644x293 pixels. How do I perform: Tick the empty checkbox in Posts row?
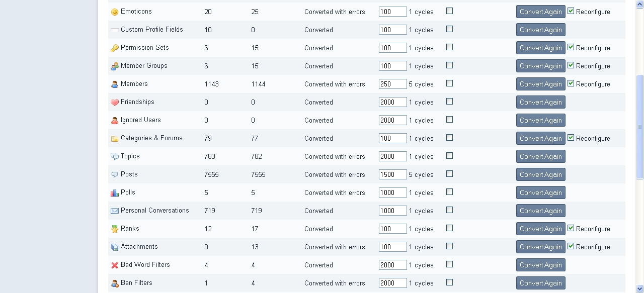[x=449, y=174]
